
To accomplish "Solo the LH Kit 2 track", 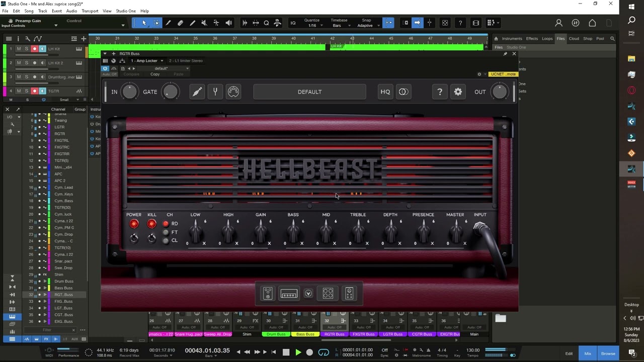I will 27,63.
